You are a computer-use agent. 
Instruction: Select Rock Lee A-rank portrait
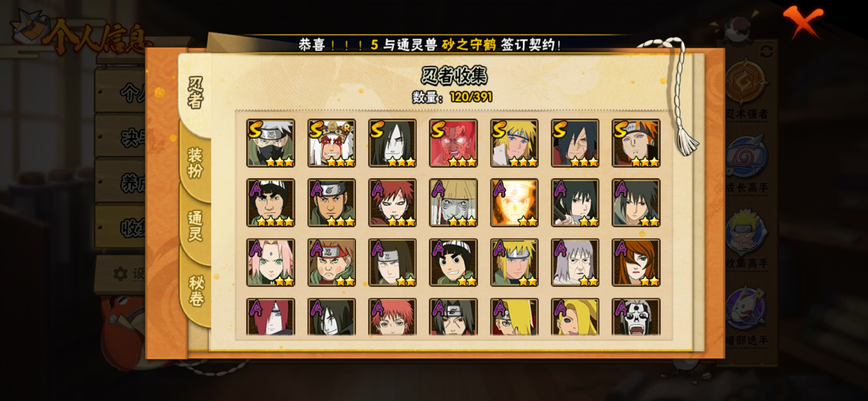click(453, 262)
